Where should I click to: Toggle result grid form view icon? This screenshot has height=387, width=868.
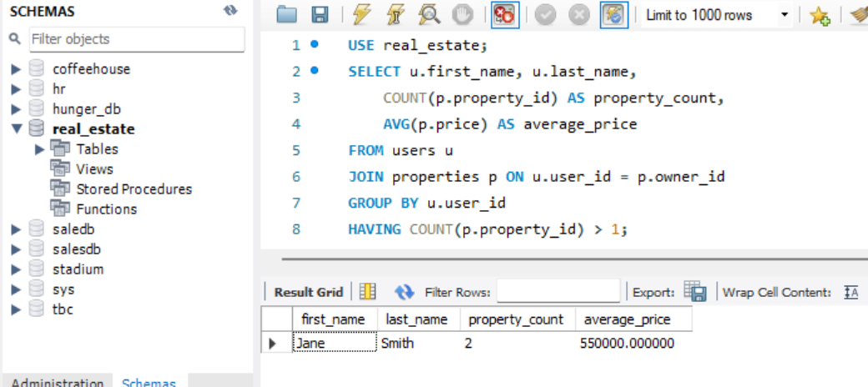pyautogui.click(x=367, y=291)
